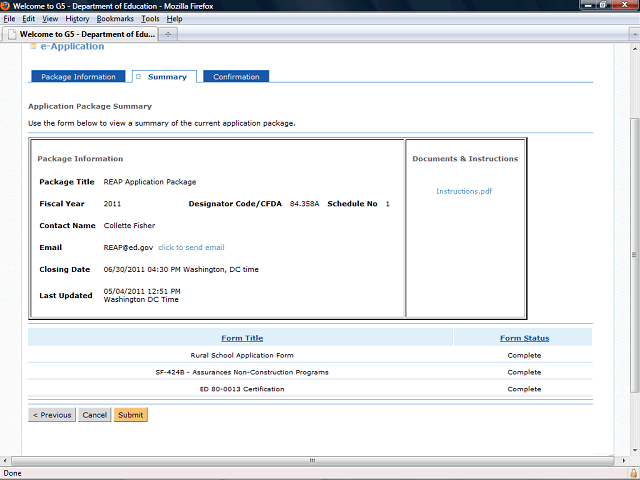Click the Firefox icon in title bar
Screen dimensions: 640x480
(5, 6)
